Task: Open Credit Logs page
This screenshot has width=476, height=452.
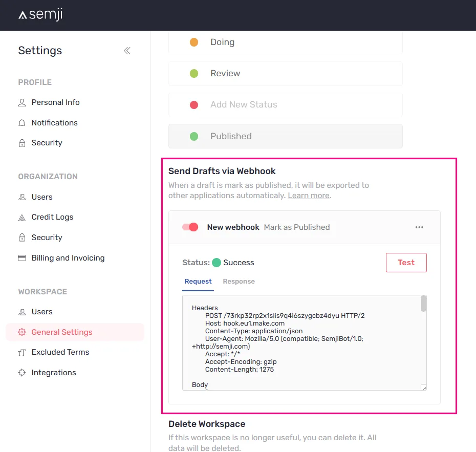Action: [x=52, y=217]
